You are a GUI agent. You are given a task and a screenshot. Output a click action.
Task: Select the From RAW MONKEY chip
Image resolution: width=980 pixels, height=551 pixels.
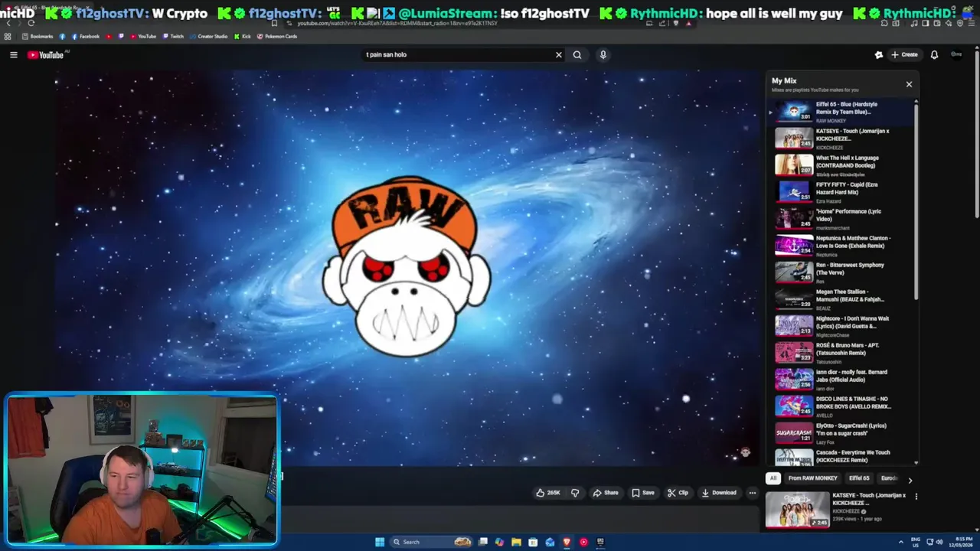pyautogui.click(x=812, y=478)
